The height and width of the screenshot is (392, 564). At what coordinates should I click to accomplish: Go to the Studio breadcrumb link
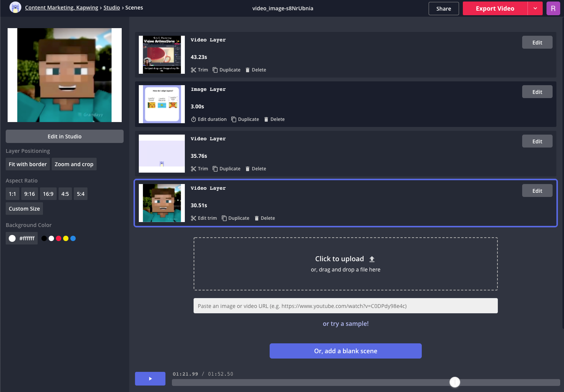(111, 8)
